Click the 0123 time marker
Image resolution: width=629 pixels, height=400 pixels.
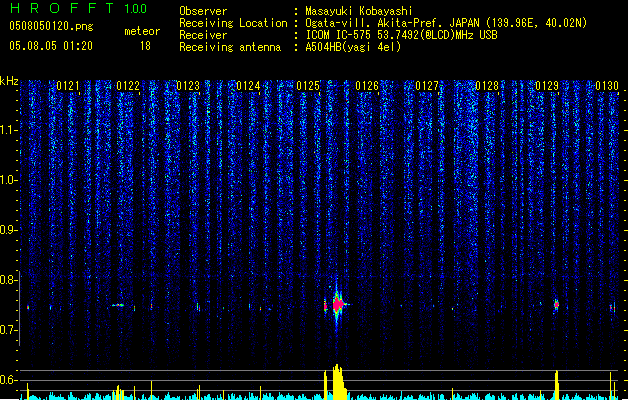pos(188,86)
